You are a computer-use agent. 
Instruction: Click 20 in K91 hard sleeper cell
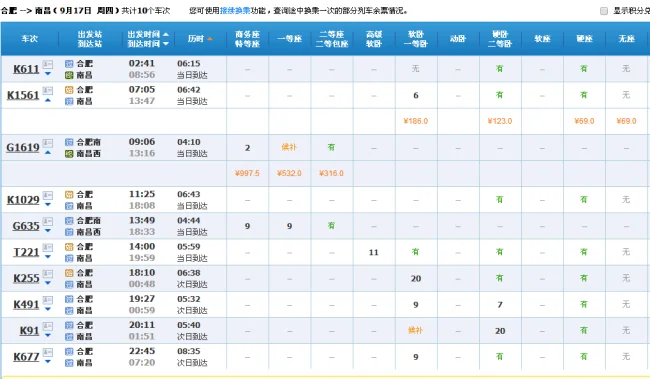click(x=500, y=331)
